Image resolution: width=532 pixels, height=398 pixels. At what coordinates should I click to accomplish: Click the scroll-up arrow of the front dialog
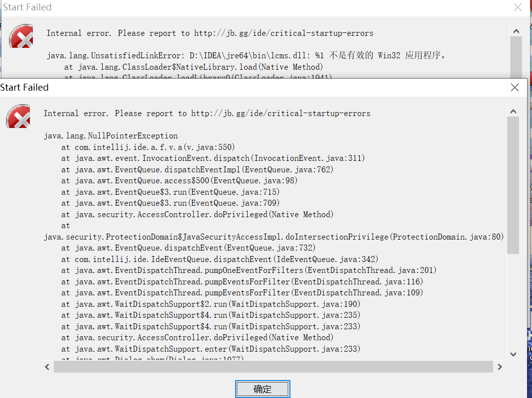tap(513, 111)
